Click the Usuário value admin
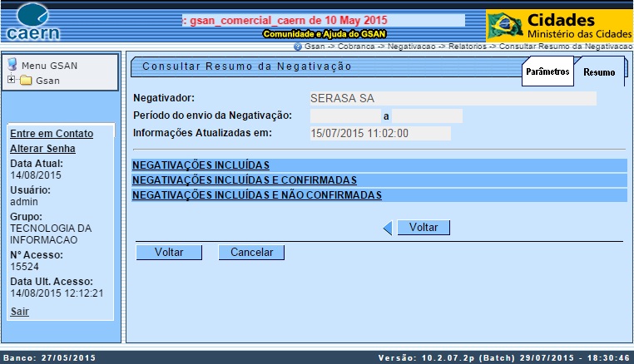 point(24,202)
